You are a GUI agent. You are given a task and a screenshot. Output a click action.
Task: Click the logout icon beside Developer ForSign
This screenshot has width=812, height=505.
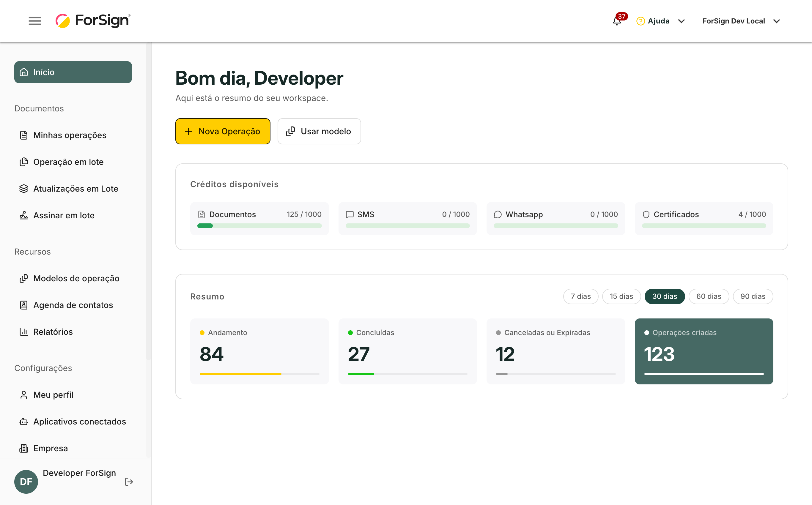point(129,482)
